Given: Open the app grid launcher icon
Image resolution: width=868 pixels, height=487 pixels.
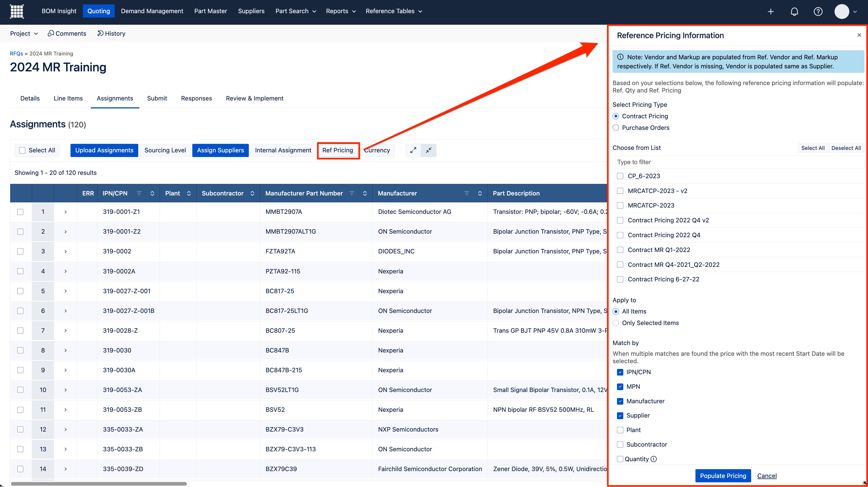Looking at the screenshot, I should tap(16, 11).
